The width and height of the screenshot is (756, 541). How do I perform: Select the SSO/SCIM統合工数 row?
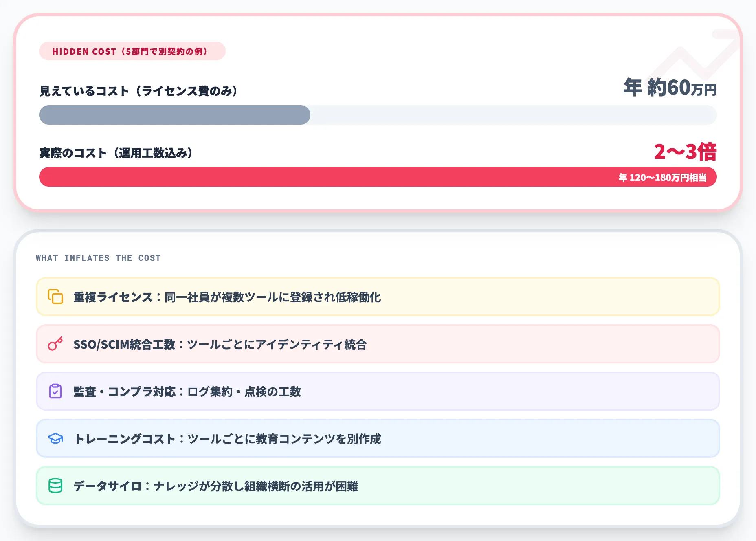[x=378, y=344]
